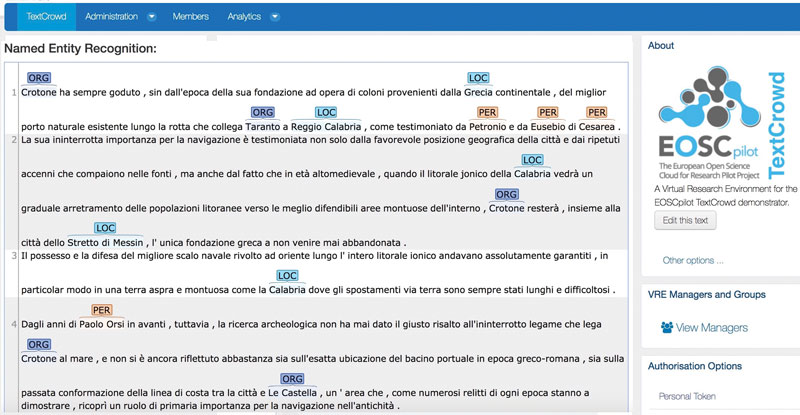Click the entity Le Castella
Screen dimensions: 800x415
[x=292, y=393]
